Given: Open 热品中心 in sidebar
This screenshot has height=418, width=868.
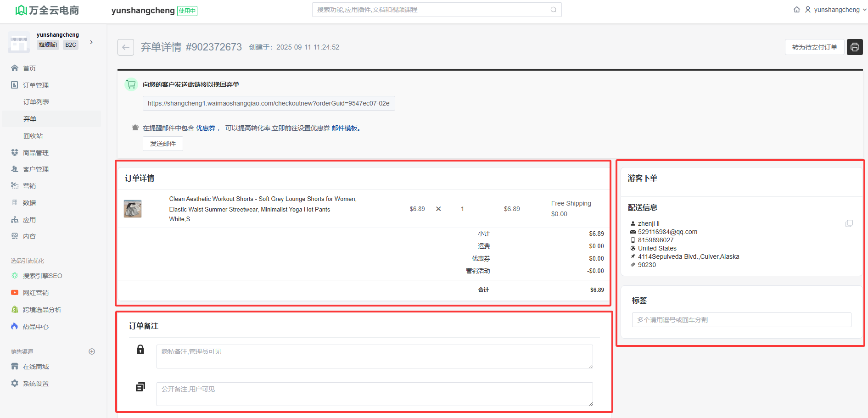Looking at the screenshot, I should (36, 327).
